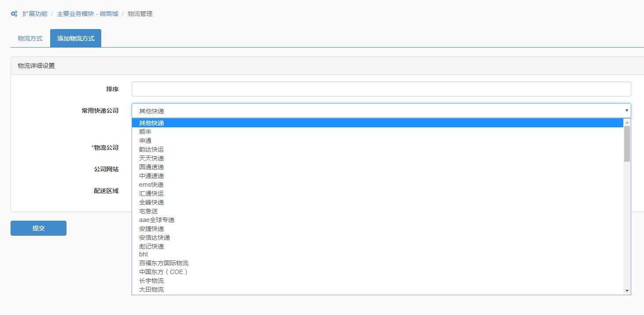Click the gears icon beside 扩展功能
The height and width of the screenshot is (315, 644).
pos(14,14)
